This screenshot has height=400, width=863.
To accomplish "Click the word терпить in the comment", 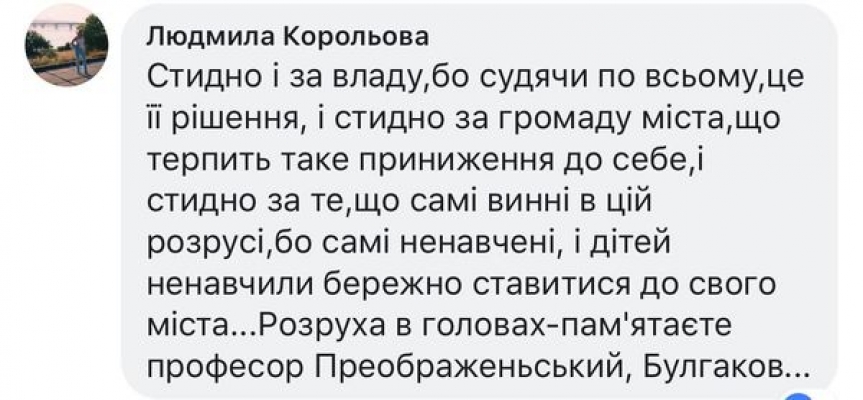I will pyautogui.click(x=207, y=162).
